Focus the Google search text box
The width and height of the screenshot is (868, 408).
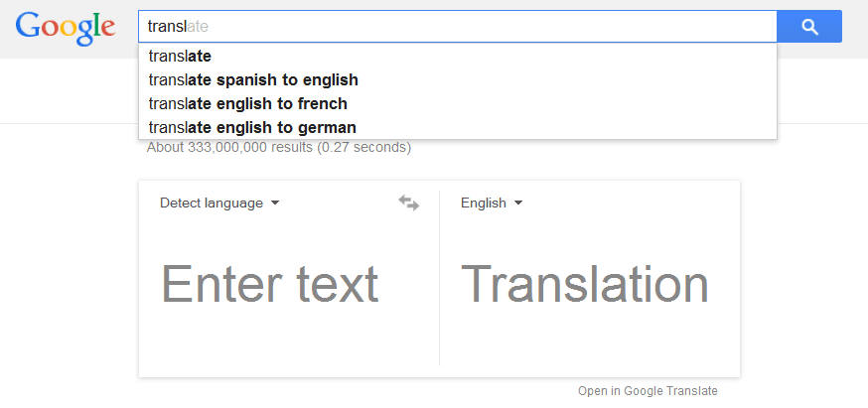tap(477, 27)
